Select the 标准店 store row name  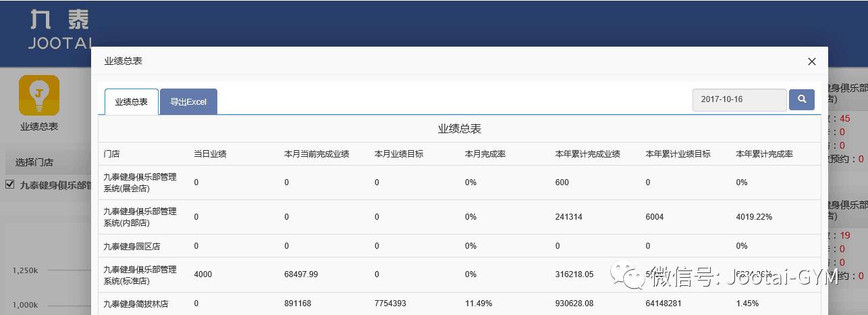140,275
